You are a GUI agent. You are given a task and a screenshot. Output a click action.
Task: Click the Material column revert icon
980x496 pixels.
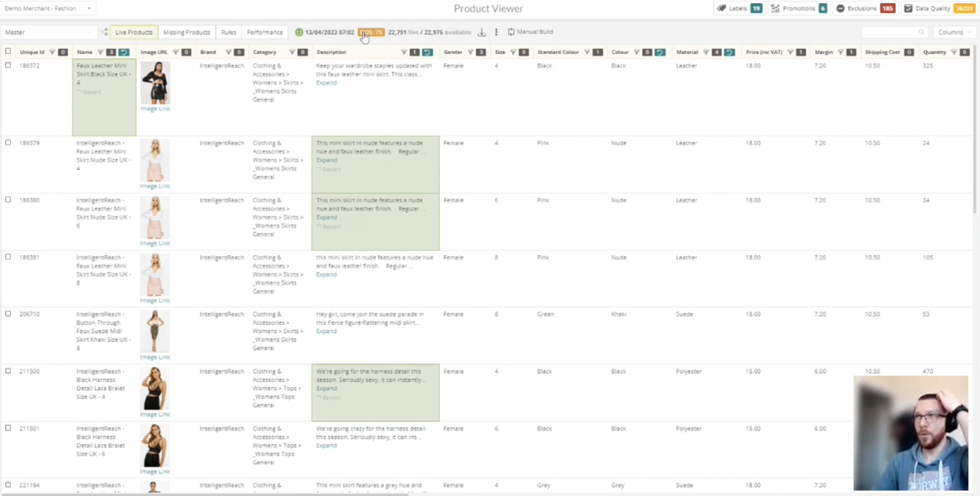(x=729, y=52)
